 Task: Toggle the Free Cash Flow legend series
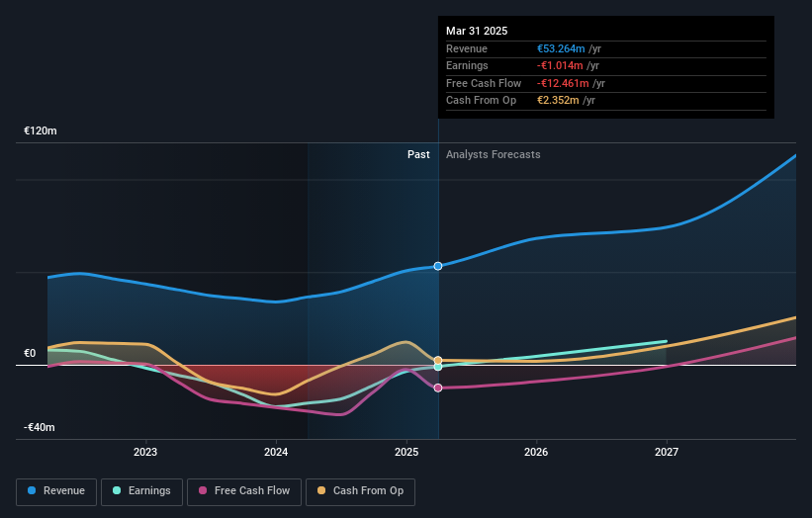(x=244, y=491)
